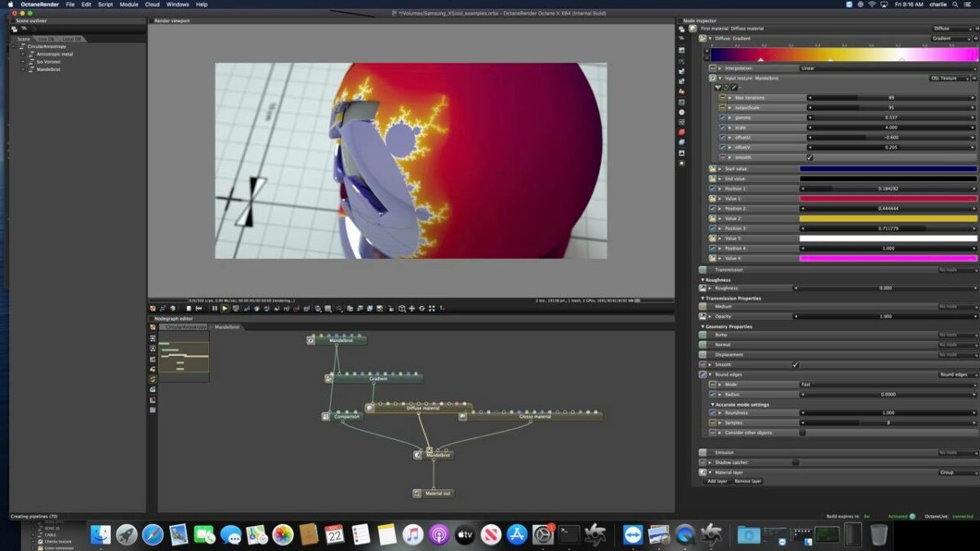Open the Interpolation Linear dropdown
980x551 pixels.
[x=887, y=69]
